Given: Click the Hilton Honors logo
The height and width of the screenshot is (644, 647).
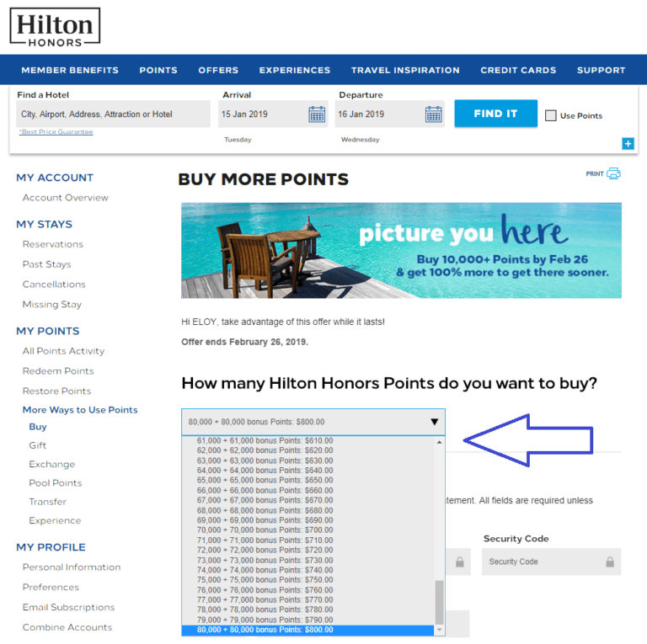Looking at the screenshot, I should pyautogui.click(x=55, y=27).
